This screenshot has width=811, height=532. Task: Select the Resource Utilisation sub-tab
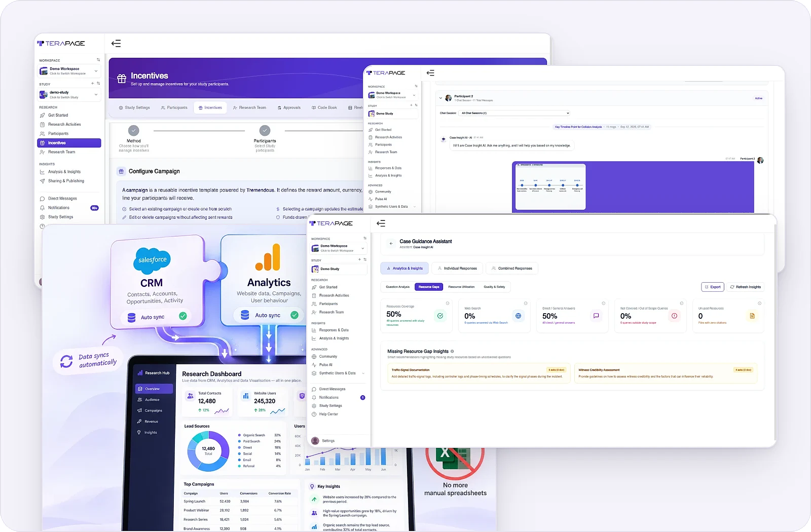click(461, 287)
